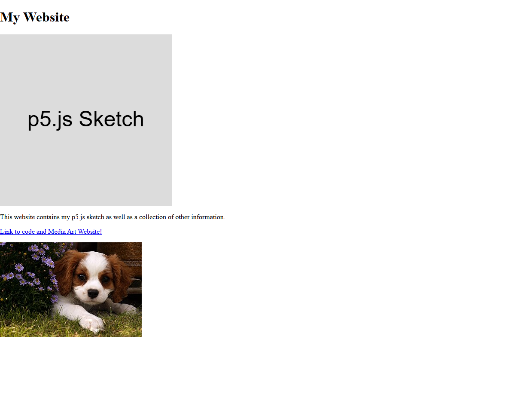Open the "Link to code and Media Art Website!" hyperlink
Viewport: 532px width, 406px height.
click(51, 231)
